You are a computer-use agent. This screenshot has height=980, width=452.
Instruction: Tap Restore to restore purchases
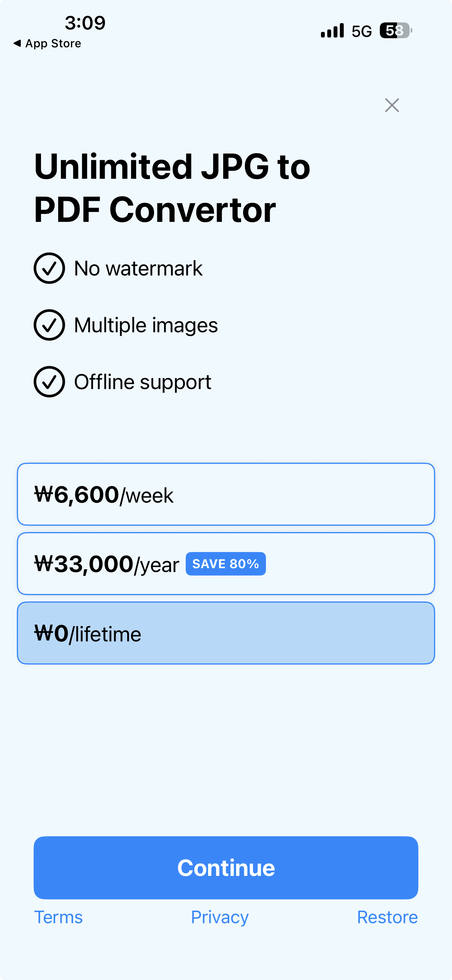387,917
